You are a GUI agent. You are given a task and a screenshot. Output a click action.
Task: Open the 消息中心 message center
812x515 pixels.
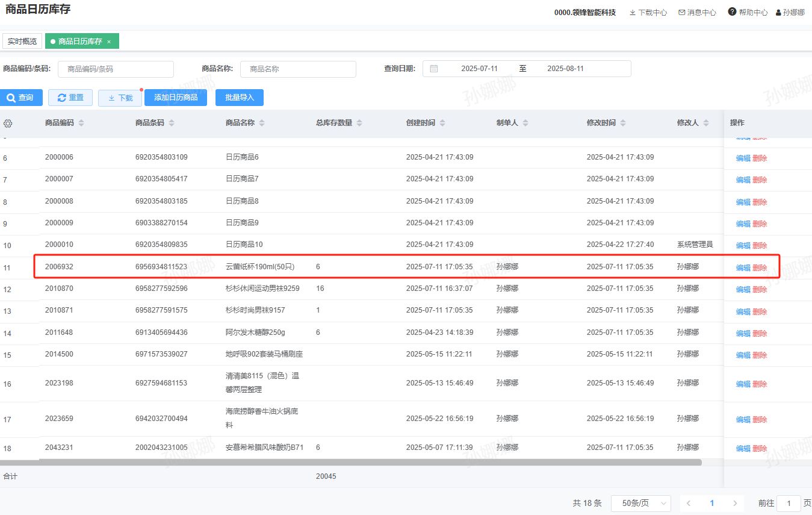(x=697, y=13)
